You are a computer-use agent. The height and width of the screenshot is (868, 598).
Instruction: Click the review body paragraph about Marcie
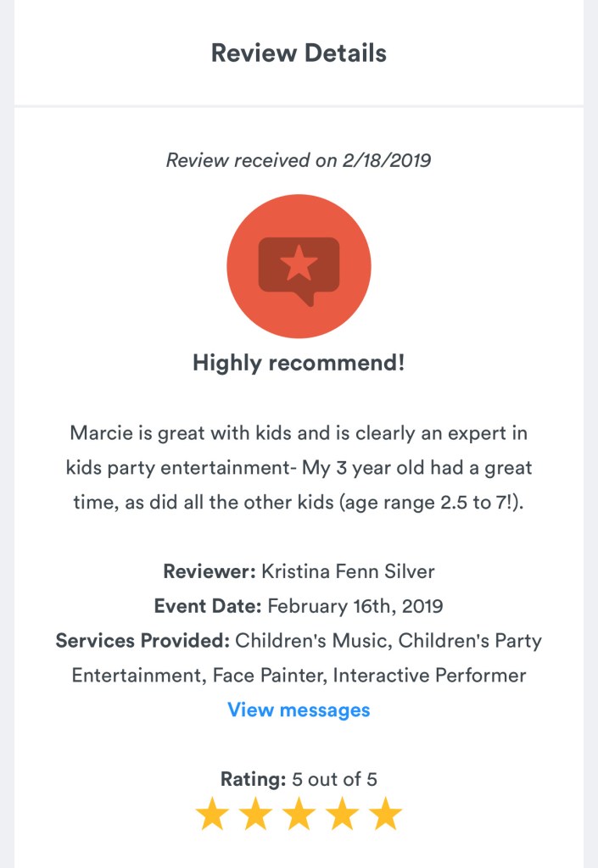click(x=299, y=468)
